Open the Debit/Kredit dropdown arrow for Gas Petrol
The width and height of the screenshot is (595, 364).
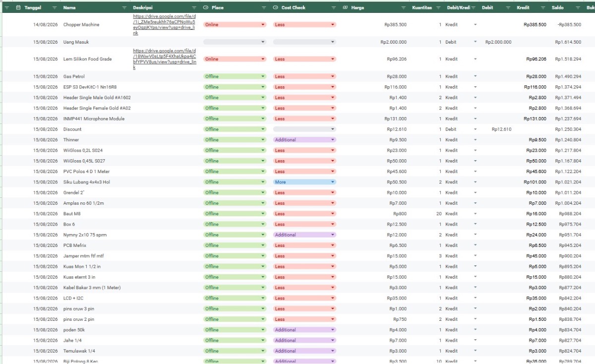(x=475, y=76)
